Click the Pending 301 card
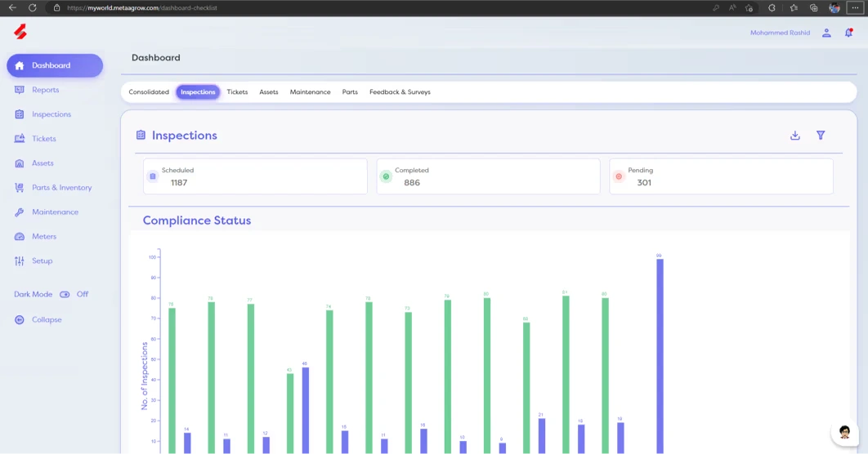This screenshot has height=454, width=868. [x=722, y=176]
